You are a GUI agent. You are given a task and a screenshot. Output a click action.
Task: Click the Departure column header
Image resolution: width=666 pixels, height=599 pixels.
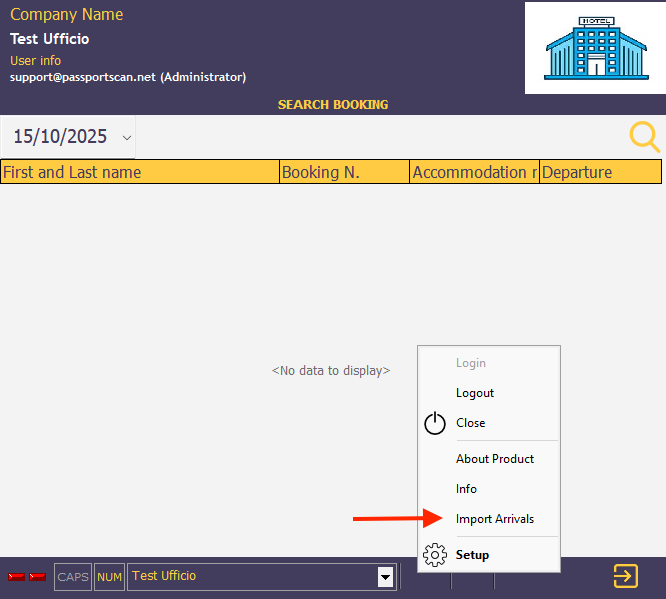[x=600, y=172]
